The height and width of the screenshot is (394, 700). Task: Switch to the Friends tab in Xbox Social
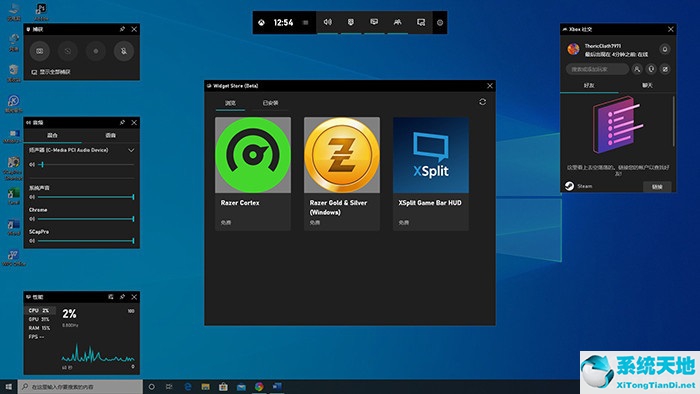[x=589, y=85]
